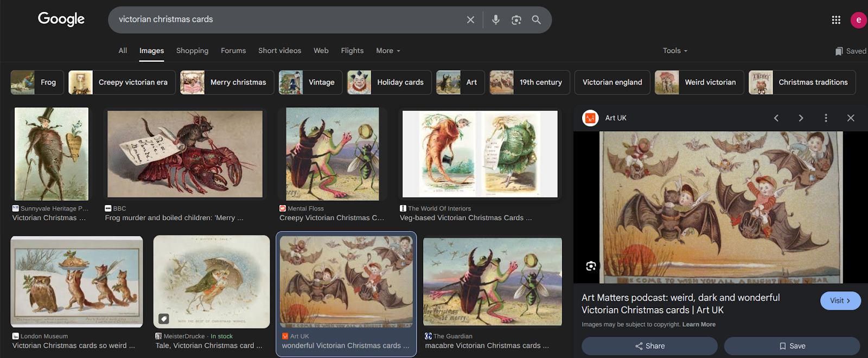
Task: Save the image with the Save button
Action: (792, 346)
